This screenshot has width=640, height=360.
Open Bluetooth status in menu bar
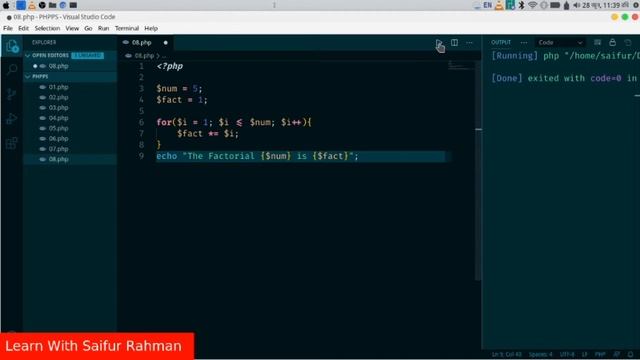[521, 5]
